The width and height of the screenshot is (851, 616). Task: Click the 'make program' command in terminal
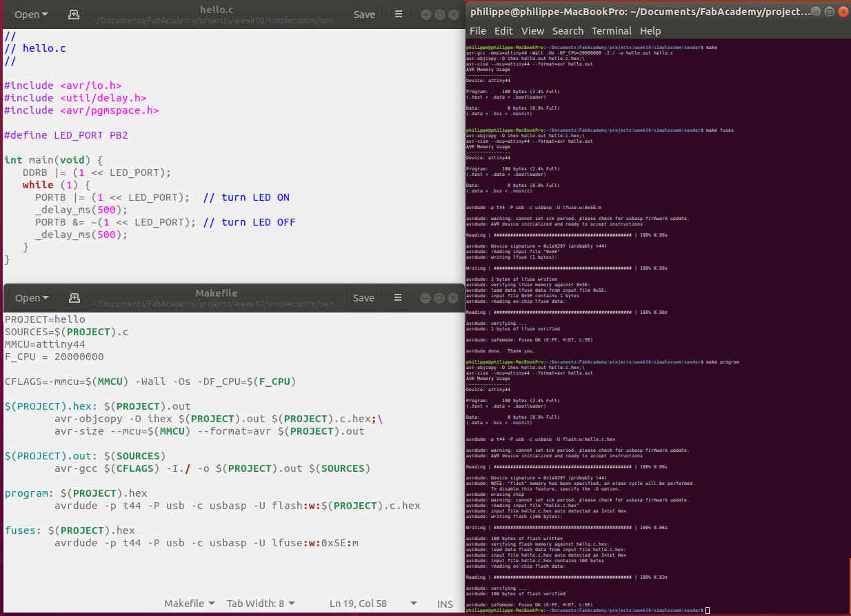pos(723,362)
